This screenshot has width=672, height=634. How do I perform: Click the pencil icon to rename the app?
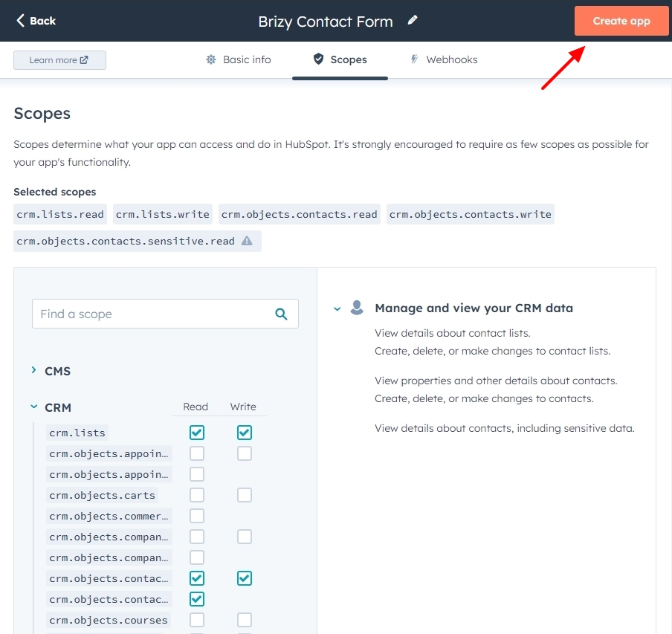coord(413,20)
